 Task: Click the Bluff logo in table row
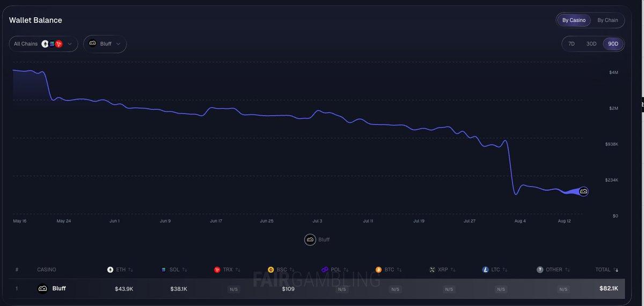pyautogui.click(x=42, y=289)
